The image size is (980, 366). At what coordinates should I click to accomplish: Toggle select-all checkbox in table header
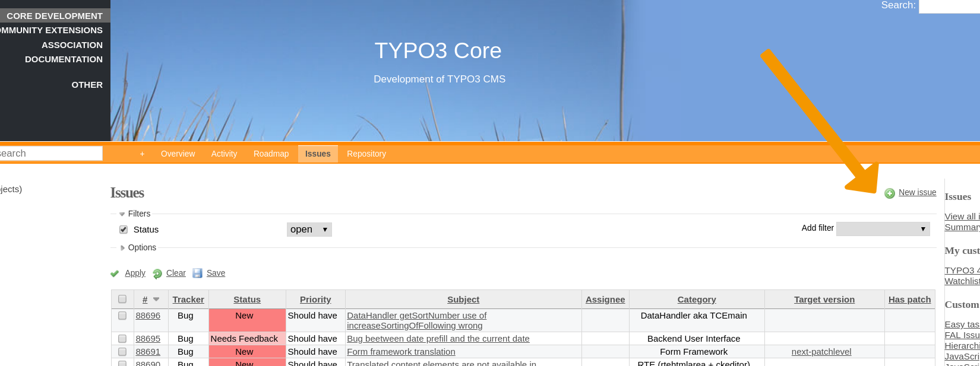[122, 299]
